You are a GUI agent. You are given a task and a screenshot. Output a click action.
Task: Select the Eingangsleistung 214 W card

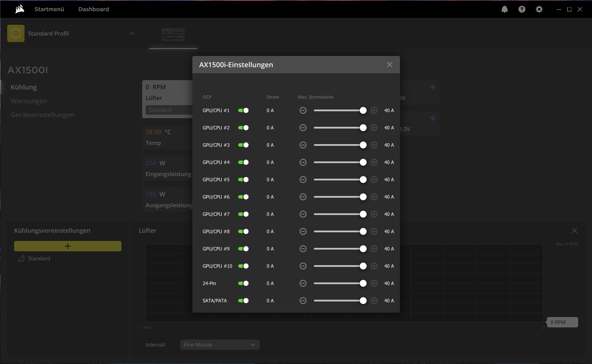coord(168,168)
